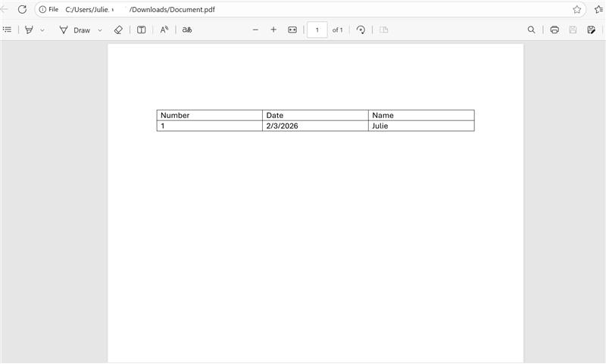Viewport: 606px width, 364px height.
Task: Reload the page with the refresh icon
Action: point(22,9)
